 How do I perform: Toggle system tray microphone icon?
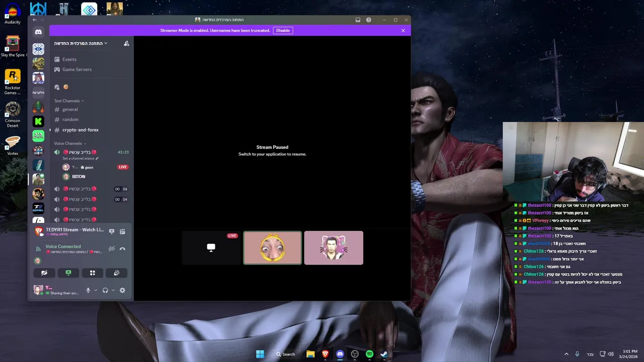[577, 354]
